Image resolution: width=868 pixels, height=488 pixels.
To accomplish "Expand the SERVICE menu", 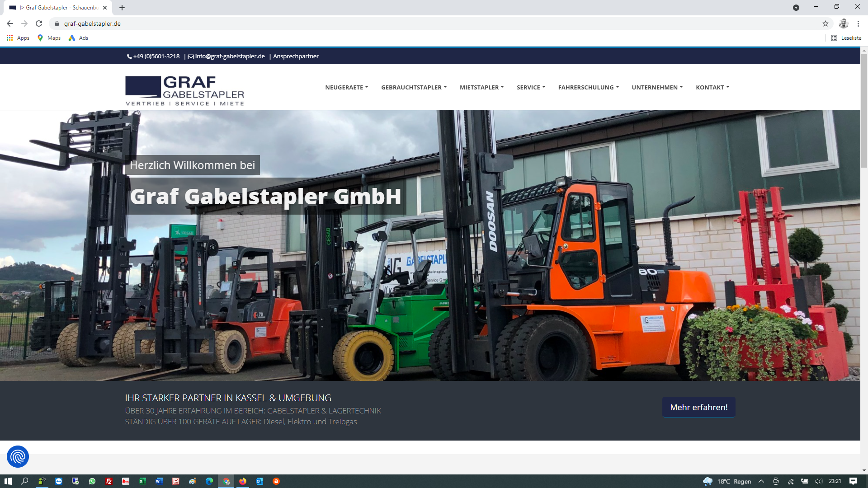I will pyautogui.click(x=531, y=87).
